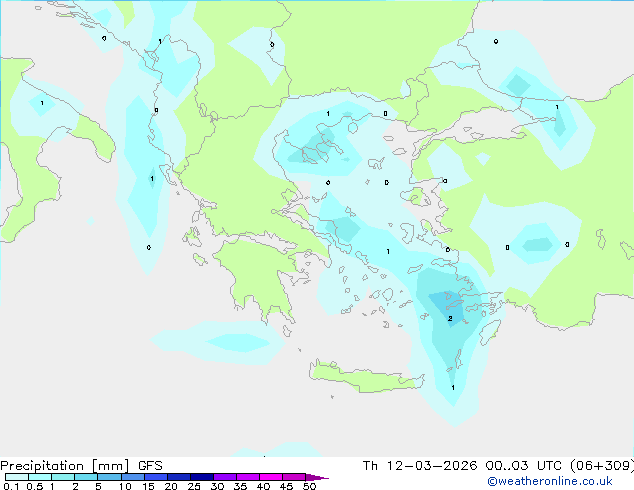
Task: Click the legend swatch between 20 and 25
Action: (x=179, y=477)
